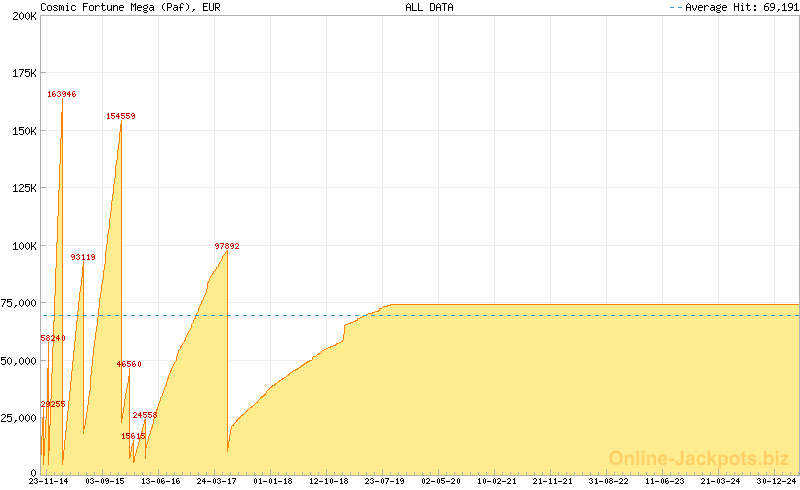Select the 58240 data point label
This screenshot has height=490, width=800.
click(x=53, y=338)
